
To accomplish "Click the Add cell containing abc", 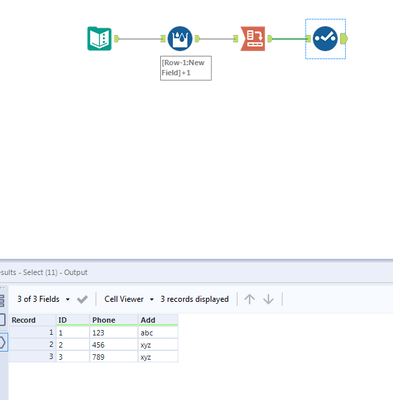I will click(158, 333).
